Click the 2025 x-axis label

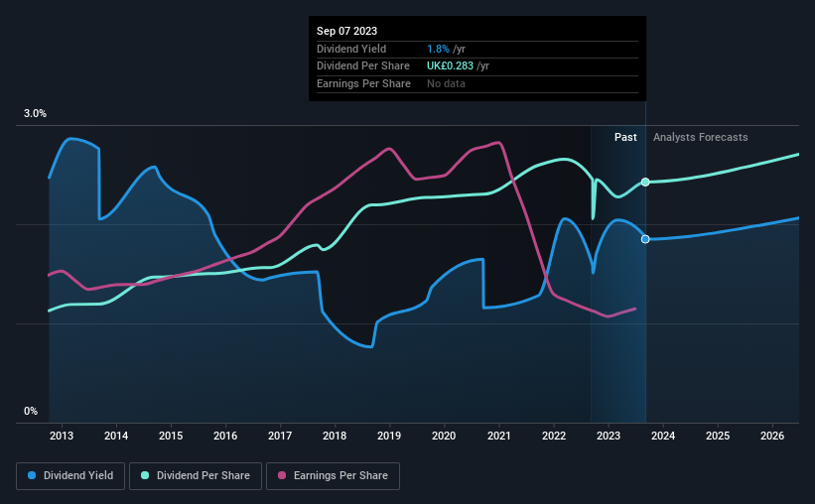pos(718,436)
